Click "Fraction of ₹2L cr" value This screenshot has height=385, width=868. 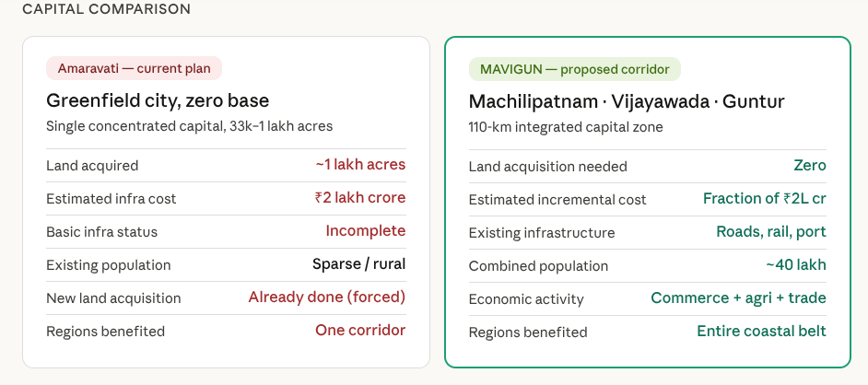tap(764, 199)
